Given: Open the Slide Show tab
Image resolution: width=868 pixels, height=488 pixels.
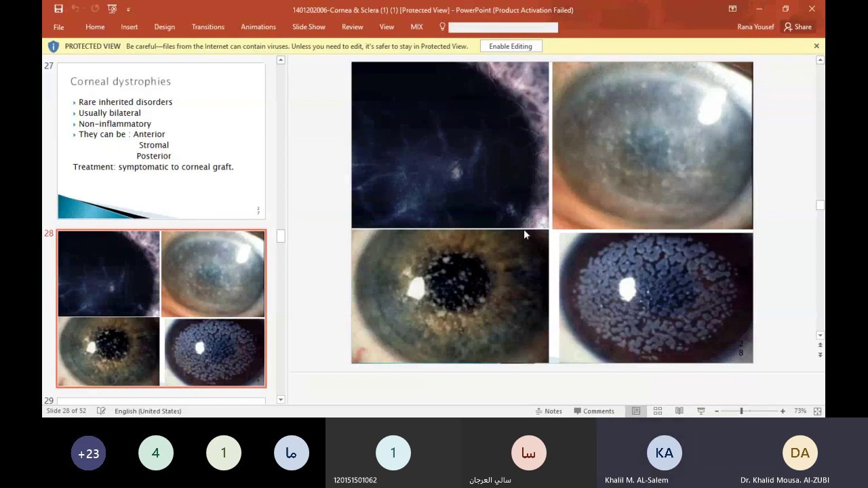Looking at the screenshot, I should pyautogui.click(x=309, y=27).
